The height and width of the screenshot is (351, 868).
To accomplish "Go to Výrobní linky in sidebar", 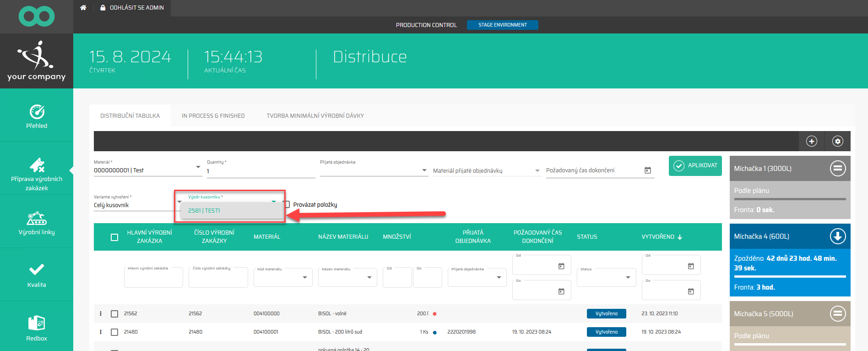I will coord(37,223).
